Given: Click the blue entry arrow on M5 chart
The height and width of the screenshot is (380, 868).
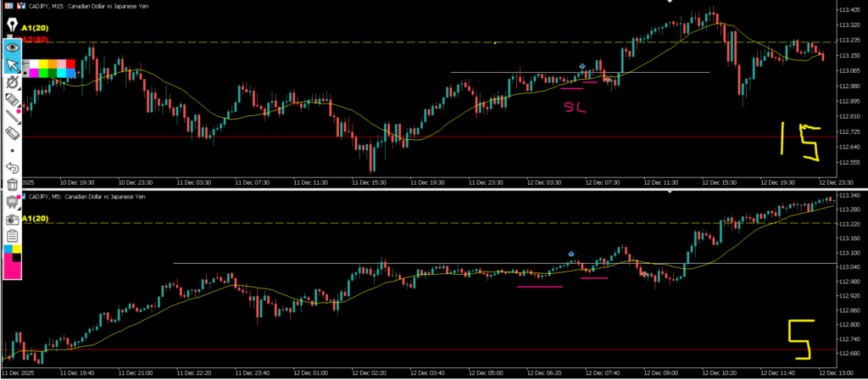Looking at the screenshot, I should tap(570, 254).
